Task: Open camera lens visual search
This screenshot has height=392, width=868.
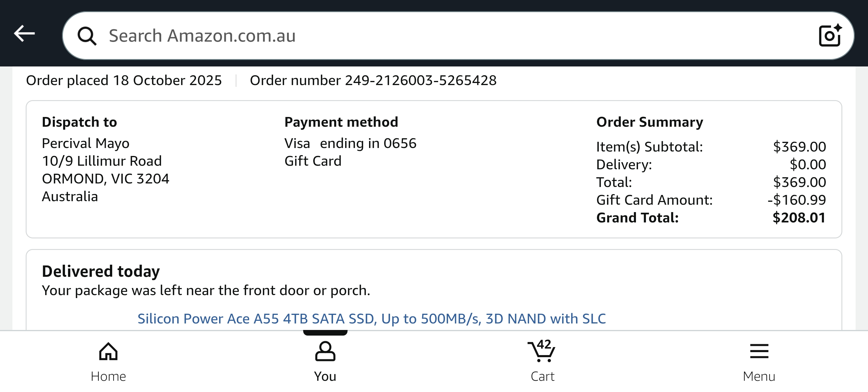Action: pyautogui.click(x=830, y=35)
